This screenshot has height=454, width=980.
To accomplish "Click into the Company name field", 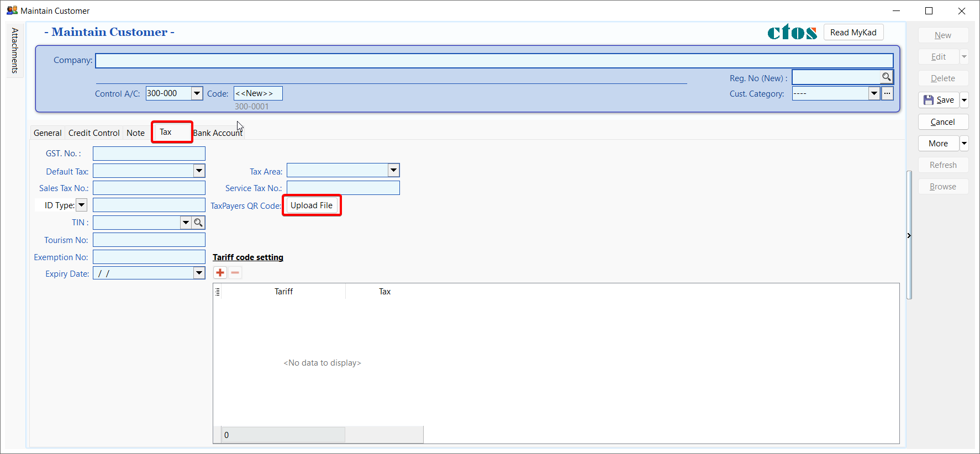I will (494, 61).
